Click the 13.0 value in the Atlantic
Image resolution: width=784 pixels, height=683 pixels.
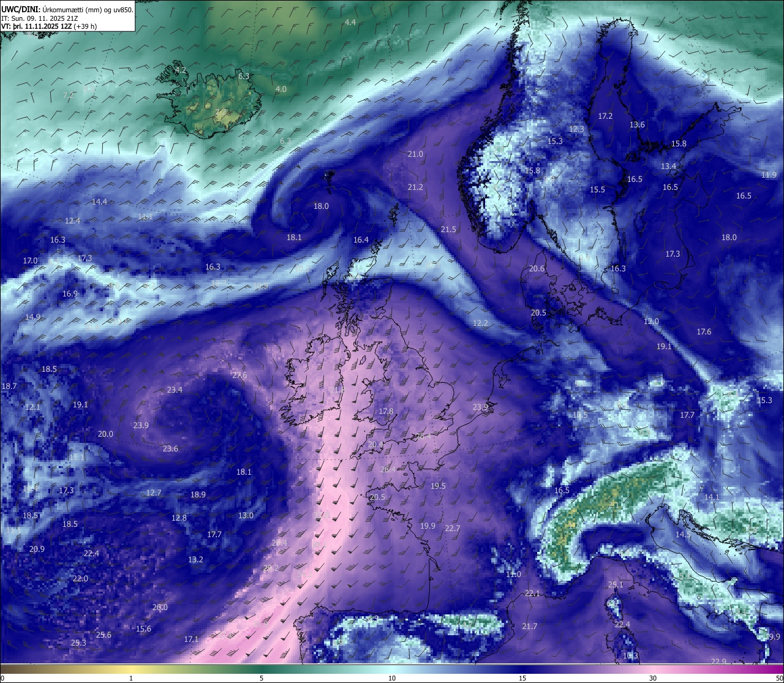point(246,516)
